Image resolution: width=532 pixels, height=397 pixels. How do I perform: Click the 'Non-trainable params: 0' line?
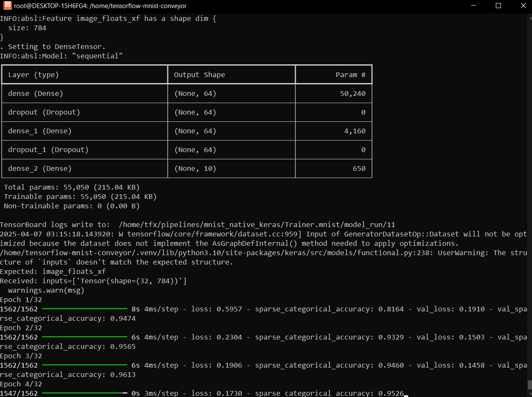(x=72, y=206)
